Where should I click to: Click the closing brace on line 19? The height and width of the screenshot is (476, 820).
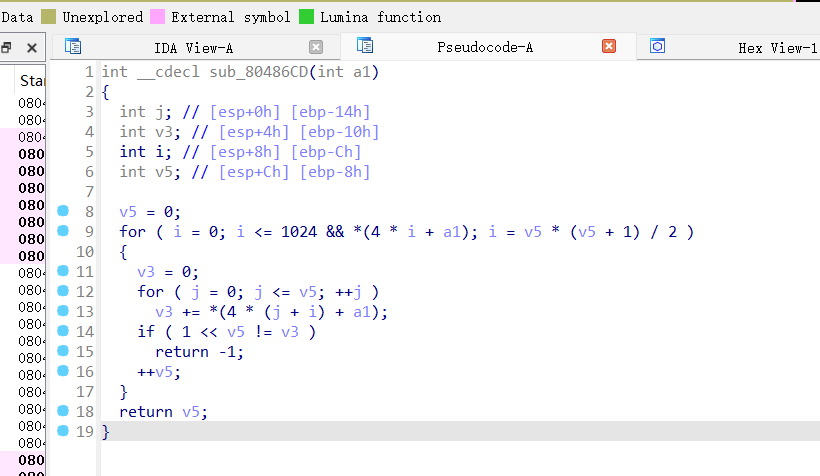(x=106, y=432)
